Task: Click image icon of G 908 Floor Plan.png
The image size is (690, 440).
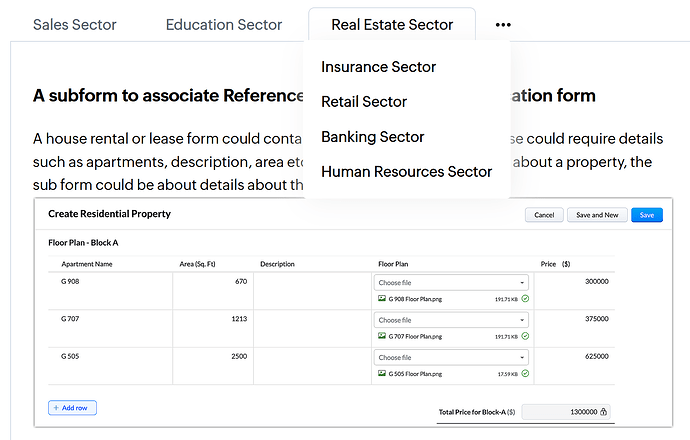Action: (381, 299)
